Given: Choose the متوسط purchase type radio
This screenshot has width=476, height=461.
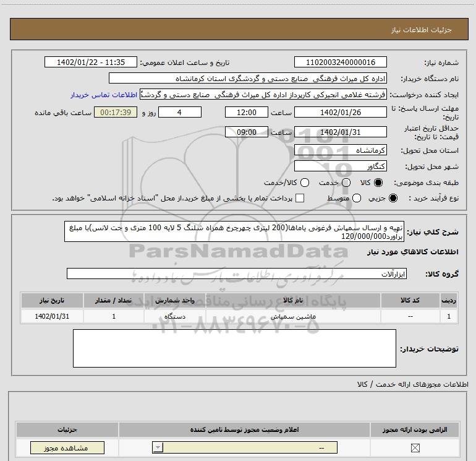Looking at the screenshot, I should coord(357,198).
